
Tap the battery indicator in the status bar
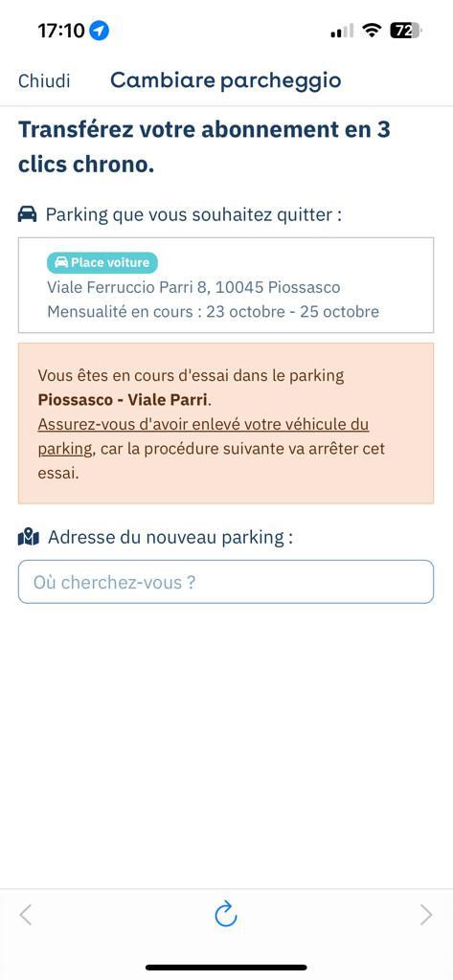coord(405,30)
